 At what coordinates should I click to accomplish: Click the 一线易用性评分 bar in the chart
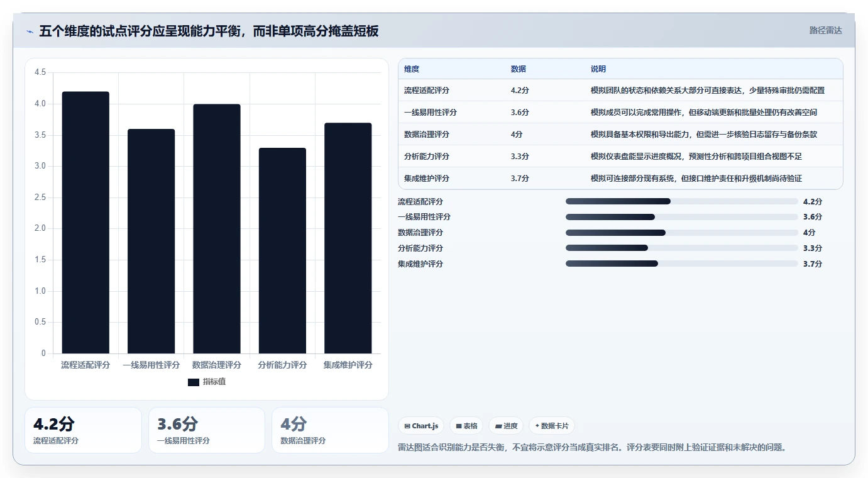151,242
